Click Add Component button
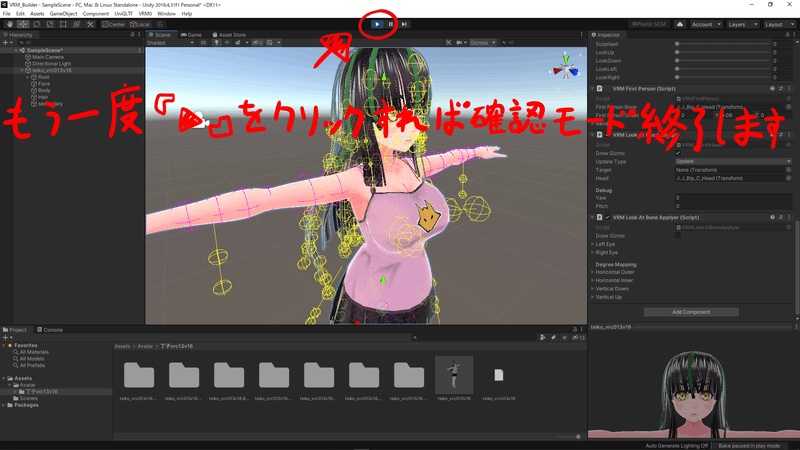800x450 pixels. (x=691, y=312)
